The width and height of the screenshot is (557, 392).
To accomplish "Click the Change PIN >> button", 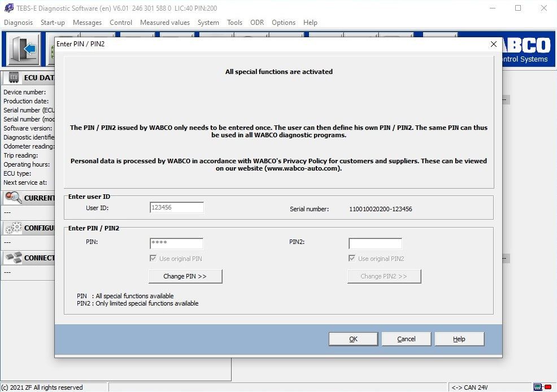I will click(x=185, y=276).
